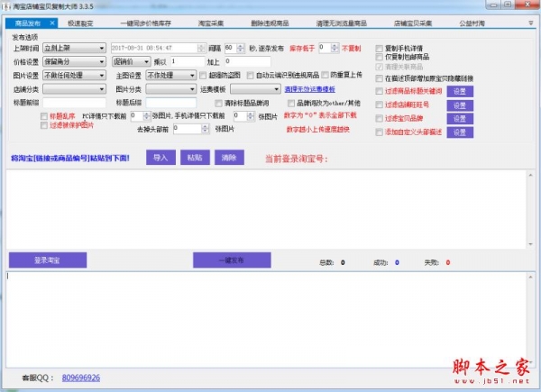Click 设置 next to 过滤宝贝品牌
The image size is (541, 392).
tap(460, 119)
